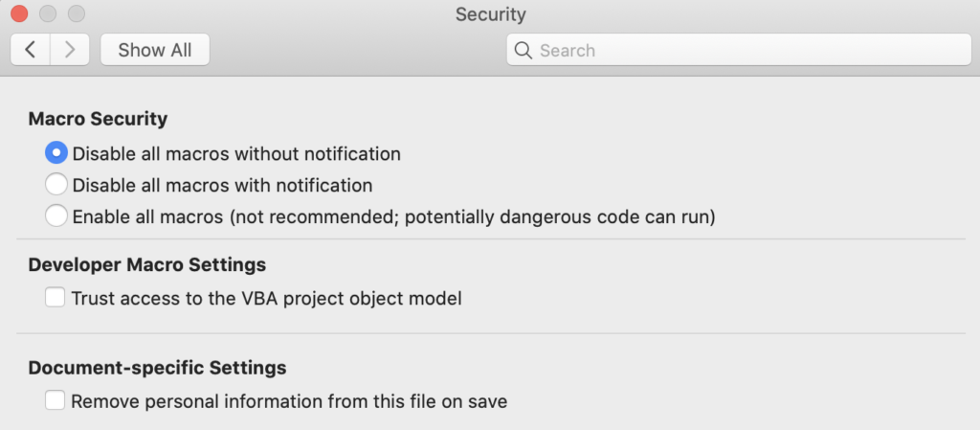Screen dimensions: 980x430
Task: Click the 'Disable all macros with notification' label text
Action: (x=222, y=185)
